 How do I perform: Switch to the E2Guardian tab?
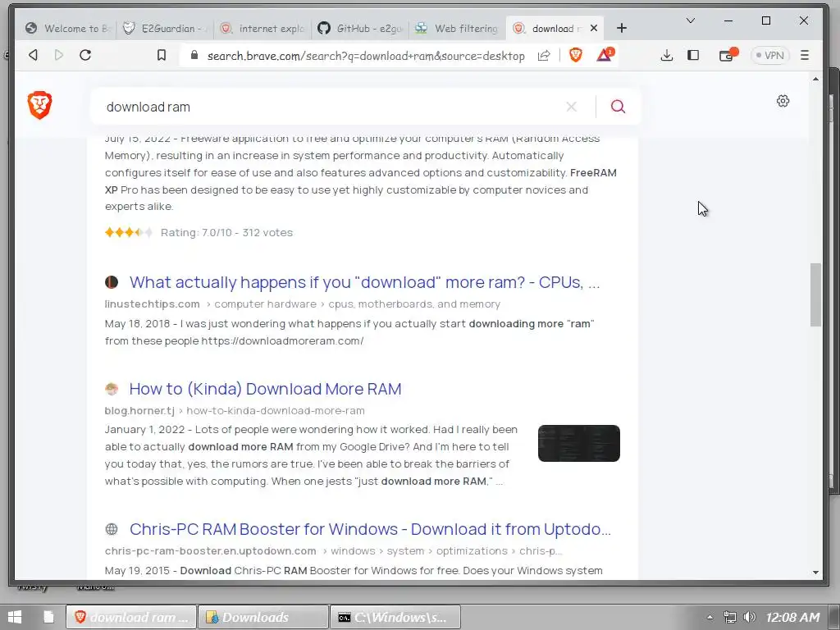tap(163, 29)
